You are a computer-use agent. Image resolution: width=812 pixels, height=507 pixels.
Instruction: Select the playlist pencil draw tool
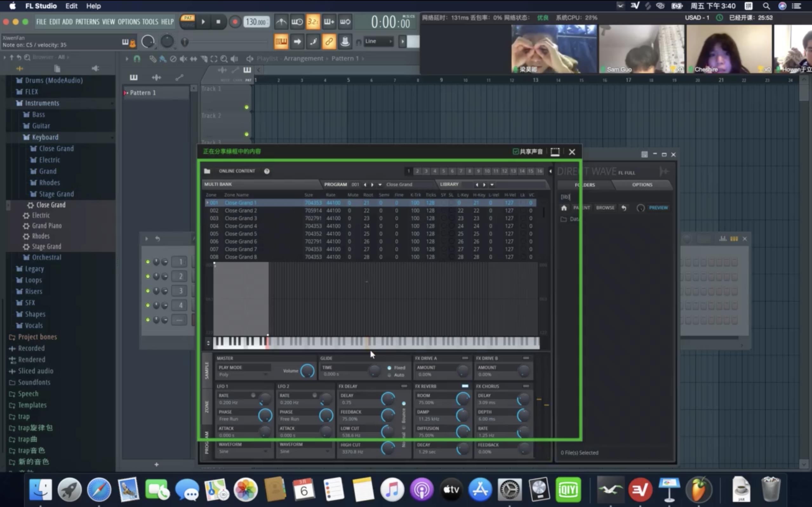(x=153, y=59)
